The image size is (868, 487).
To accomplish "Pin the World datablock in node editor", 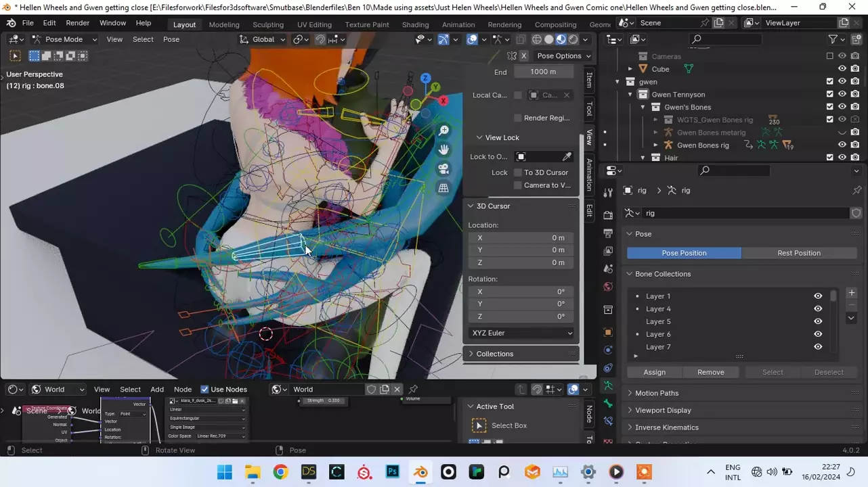I will [x=413, y=390].
